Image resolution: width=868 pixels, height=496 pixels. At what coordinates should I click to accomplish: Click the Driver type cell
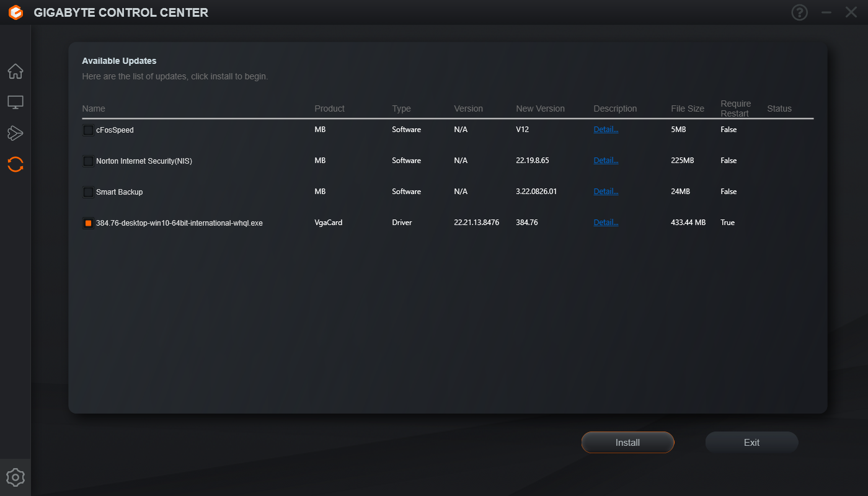pos(402,223)
